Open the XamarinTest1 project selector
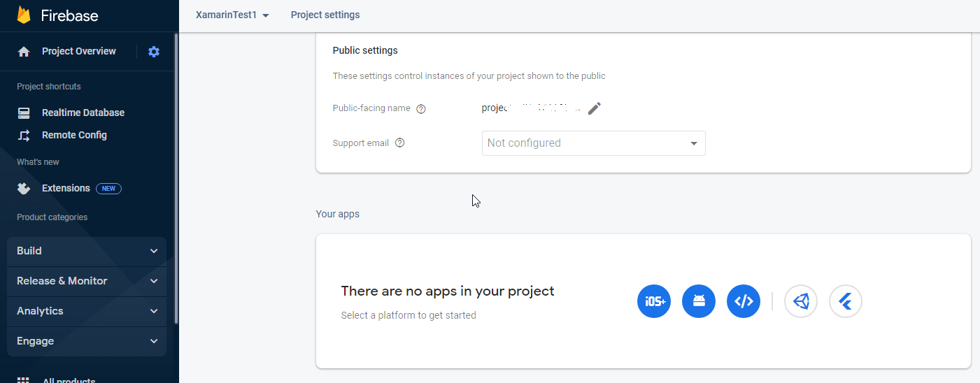Viewport: 980px width, 383px height. click(232, 15)
